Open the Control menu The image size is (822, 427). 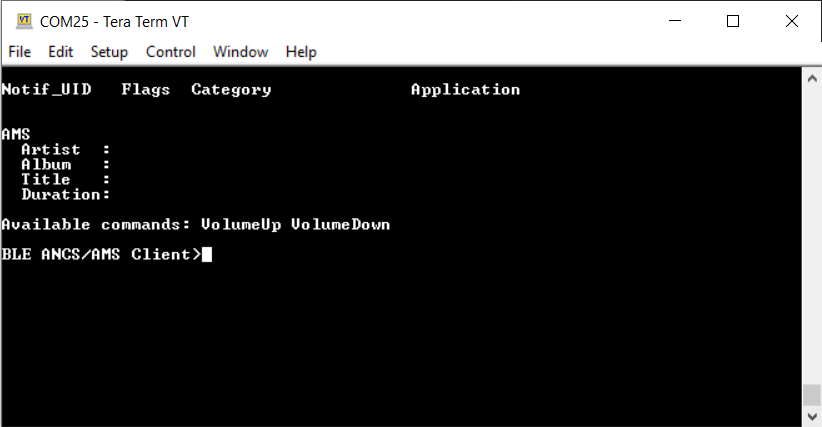(171, 52)
